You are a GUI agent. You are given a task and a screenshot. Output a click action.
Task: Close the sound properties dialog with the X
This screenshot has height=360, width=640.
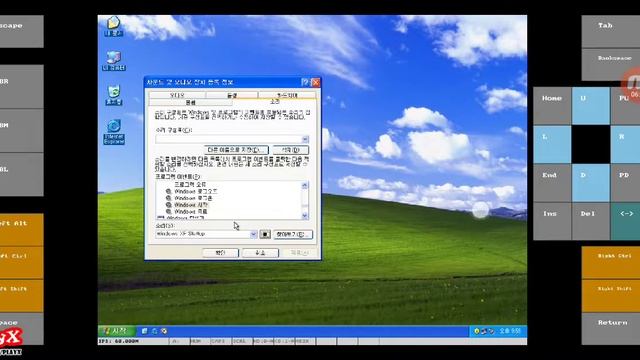coord(316,82)
